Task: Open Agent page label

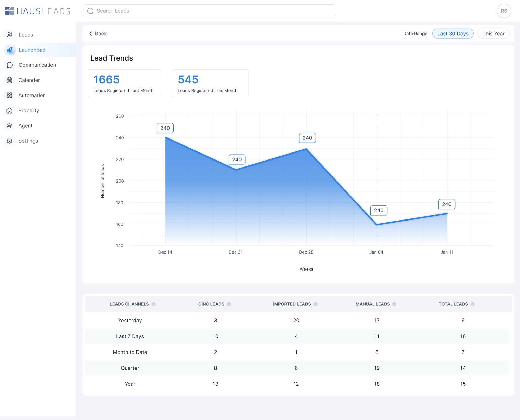Action: tap(25, 125)
